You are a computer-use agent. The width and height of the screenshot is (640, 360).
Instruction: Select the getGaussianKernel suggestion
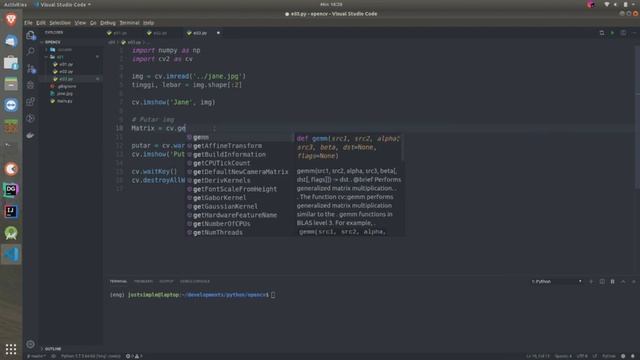click(240, 206)
